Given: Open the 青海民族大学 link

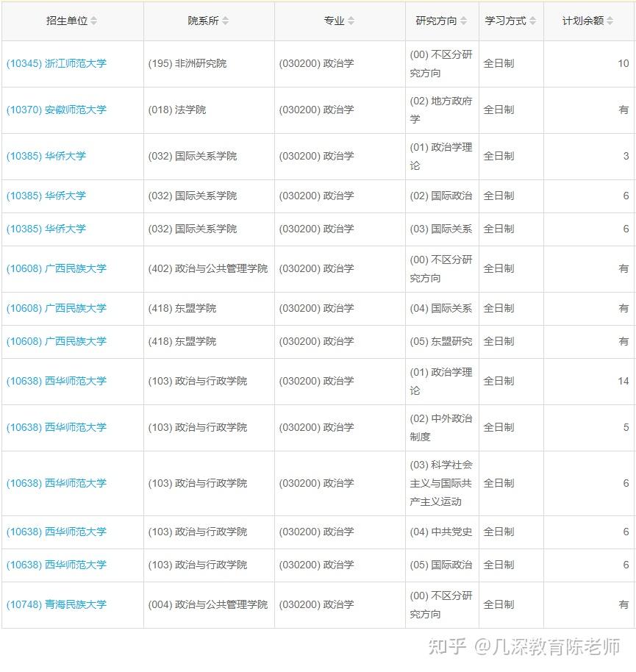Looking at the screenshot, I should [56, 604].
